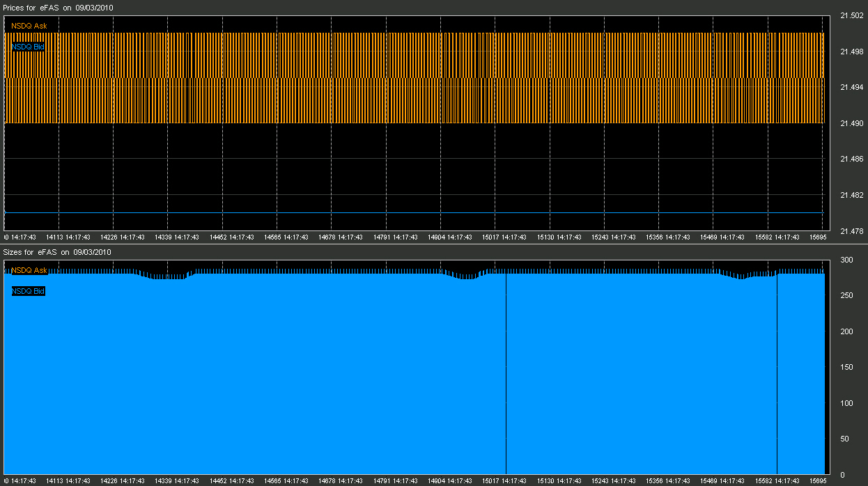Click the 21.482 price axis value
Viewport: 868px width, 486px height.
pos(851,196)
